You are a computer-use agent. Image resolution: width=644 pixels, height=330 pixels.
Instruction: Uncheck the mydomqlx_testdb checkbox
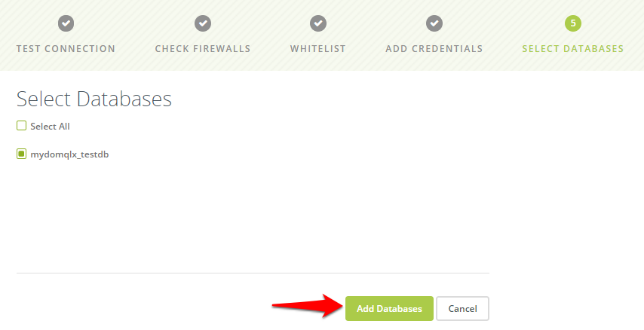coord(21,154)
